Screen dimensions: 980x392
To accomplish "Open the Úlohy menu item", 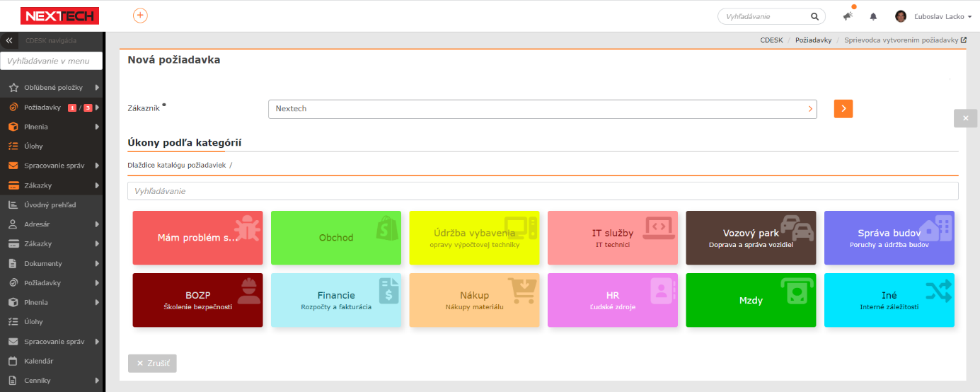I will 33,146.
